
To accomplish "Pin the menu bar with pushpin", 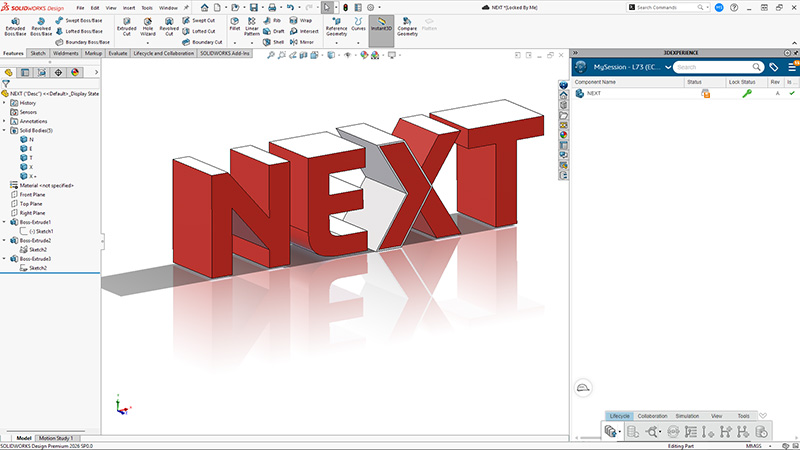I will tap(186, 8).
